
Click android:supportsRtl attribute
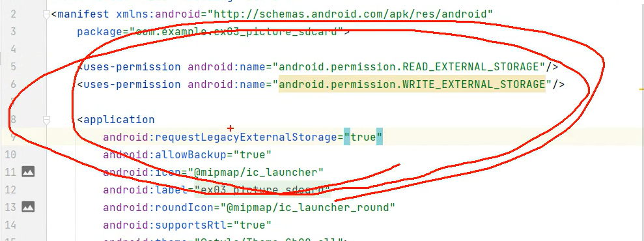(x=165, y=225)
